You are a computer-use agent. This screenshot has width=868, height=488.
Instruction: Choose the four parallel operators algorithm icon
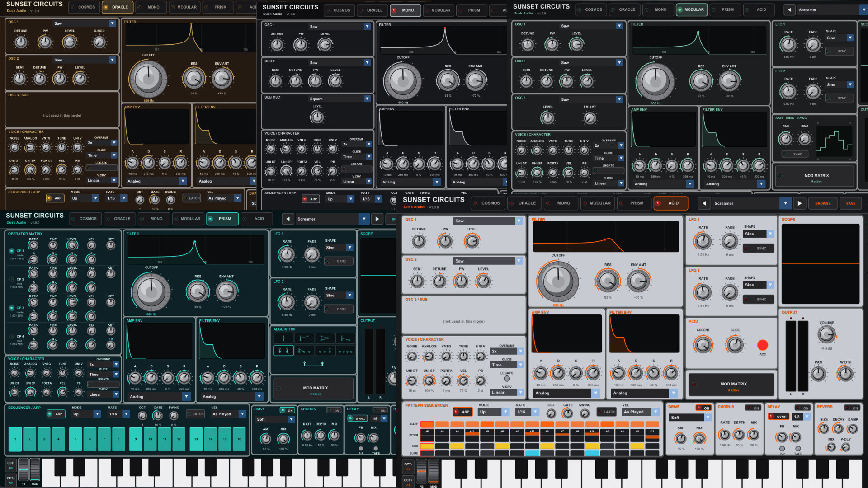tap(346, 351)
